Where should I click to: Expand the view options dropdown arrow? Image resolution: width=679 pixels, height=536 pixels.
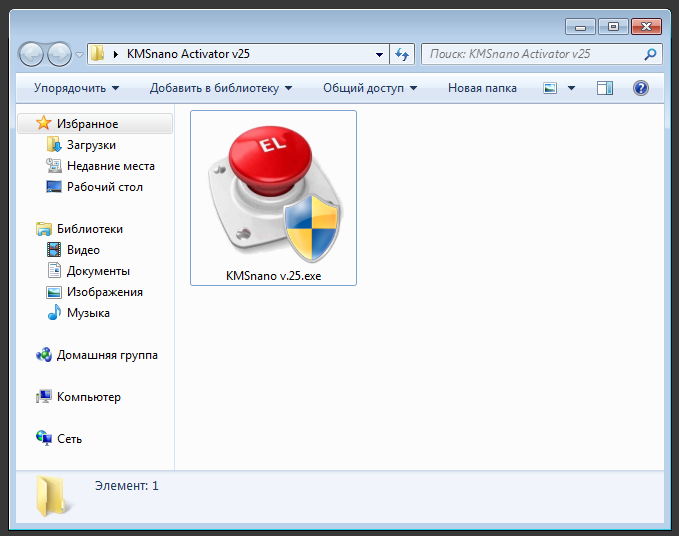click(571, 88)
